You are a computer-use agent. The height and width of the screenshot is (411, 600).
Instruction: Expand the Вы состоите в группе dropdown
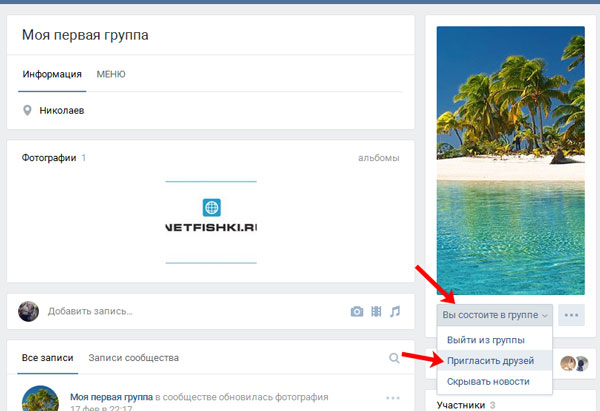click(x=494, y=315)
